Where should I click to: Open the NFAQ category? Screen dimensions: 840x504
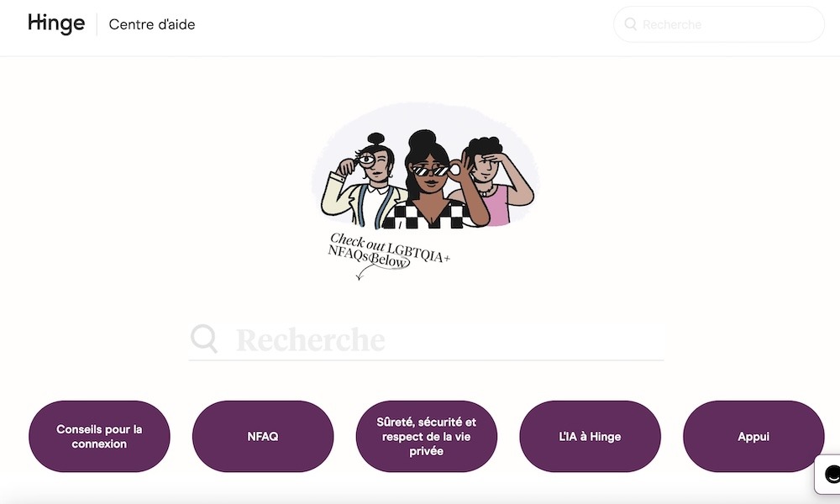click(262, 437)
